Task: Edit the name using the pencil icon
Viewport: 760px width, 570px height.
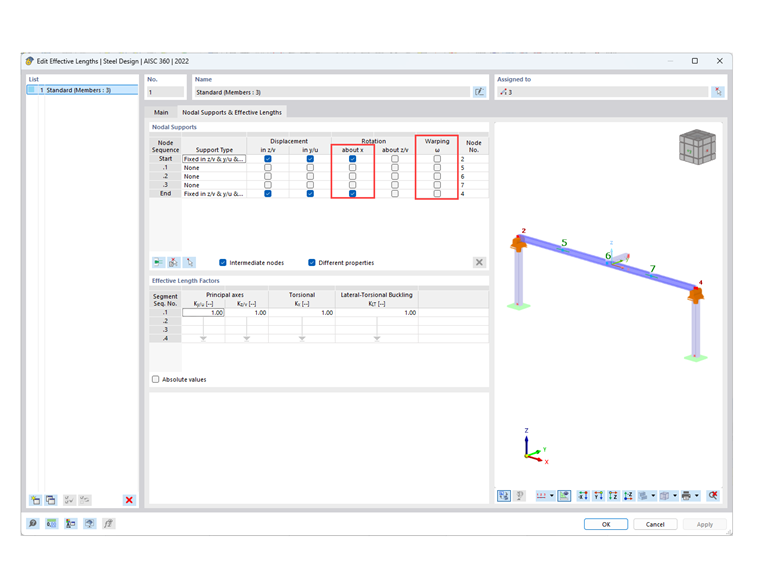Action: (479, 92)
